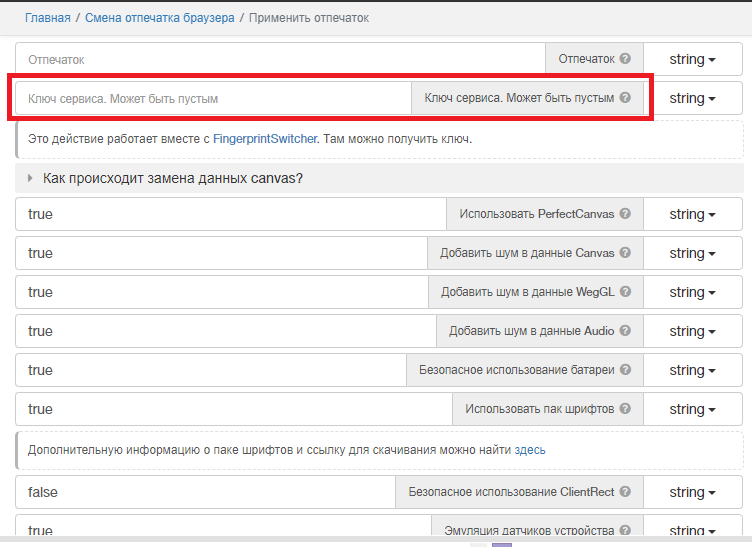
Task: Open string type dropdown for Ключ сервиса row
Action: pyautogui.click(x=692, y=98)
